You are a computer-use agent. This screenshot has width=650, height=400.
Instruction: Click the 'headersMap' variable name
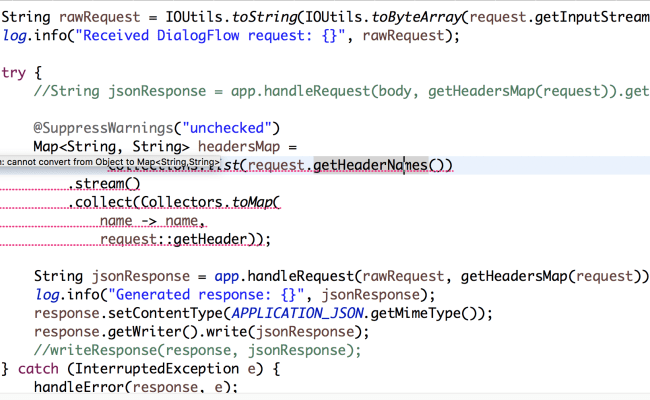pyautogui.click(x=239, y=147)
